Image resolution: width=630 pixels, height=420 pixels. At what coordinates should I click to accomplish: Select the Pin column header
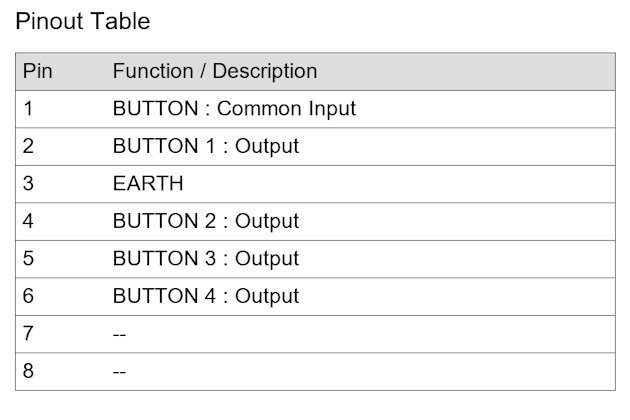pyautogui.click(x=38, y=71)
